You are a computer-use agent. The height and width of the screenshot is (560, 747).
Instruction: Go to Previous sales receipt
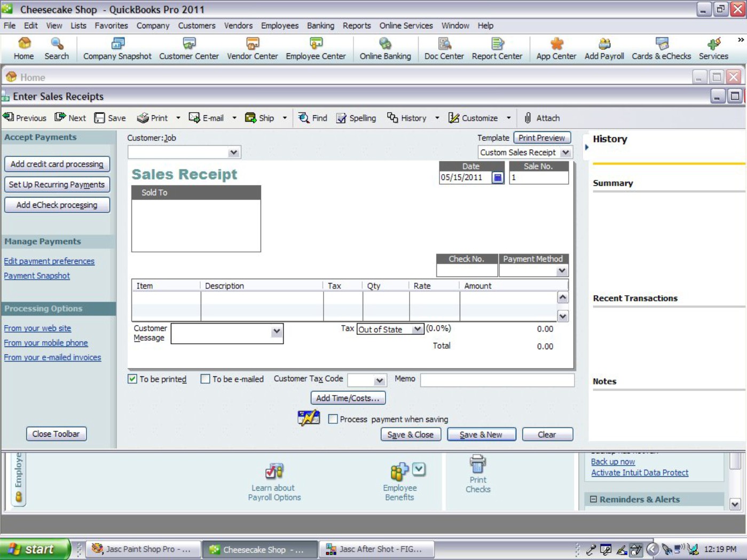(25, 118)
